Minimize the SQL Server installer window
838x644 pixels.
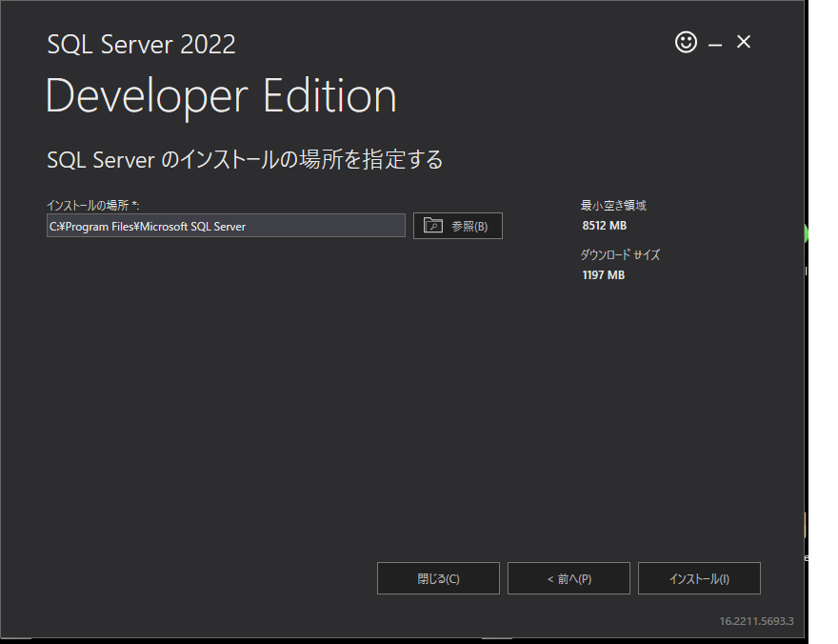(x=713, y=42)
